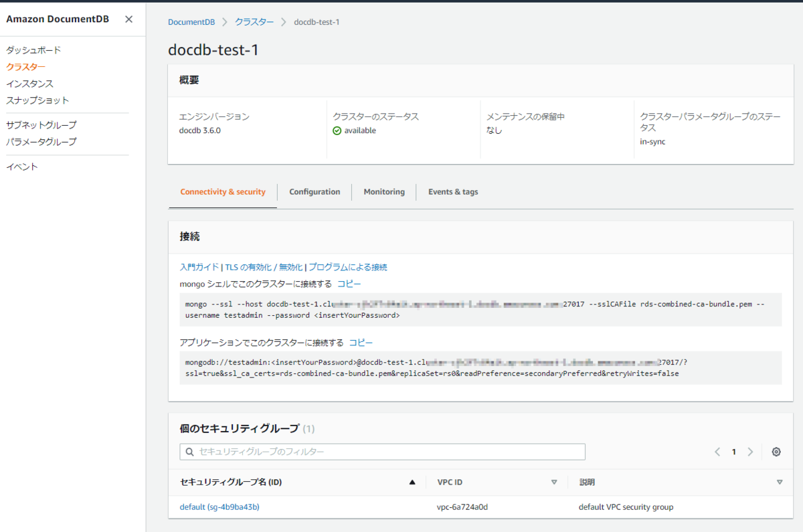This screenshot has width=803, height=532.
Task: Select Connectivity & security tab
Action: pyautogui.click(x=223, y=192)
